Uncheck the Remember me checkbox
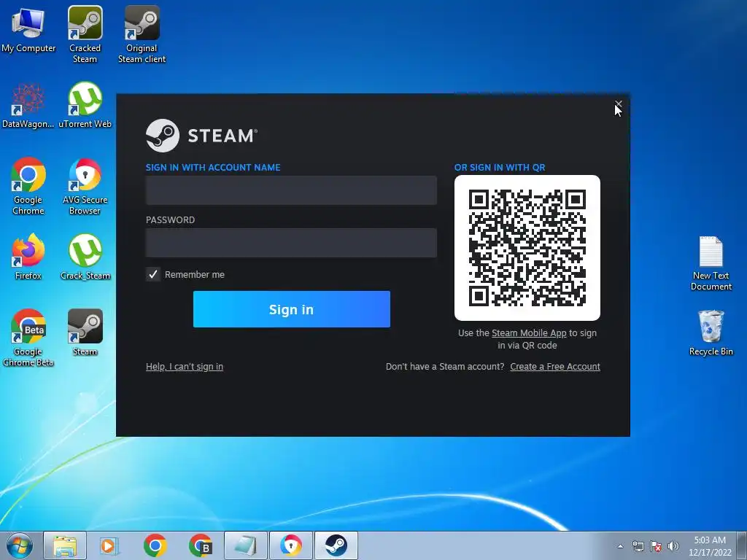 (x=153, y=274)
